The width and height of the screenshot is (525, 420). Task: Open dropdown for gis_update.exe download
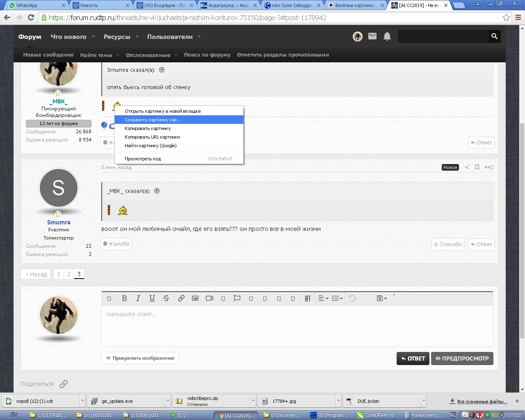tap(168, 401)
